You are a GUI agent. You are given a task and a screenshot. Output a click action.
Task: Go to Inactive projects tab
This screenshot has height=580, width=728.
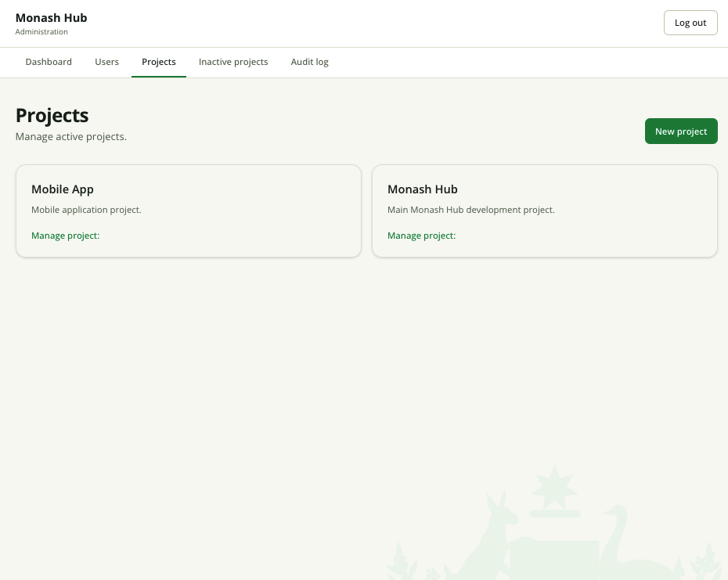pyautogui.click(x=233, y=62)
